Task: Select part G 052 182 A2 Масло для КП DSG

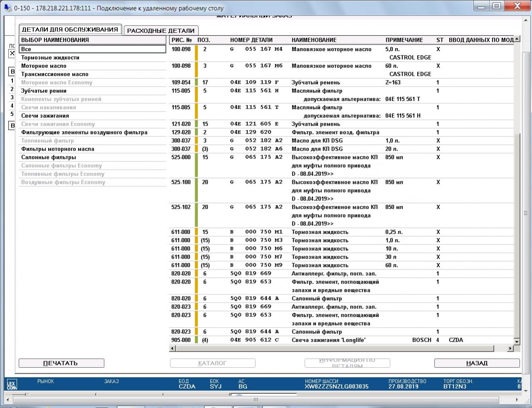Action: pos(341,141)
